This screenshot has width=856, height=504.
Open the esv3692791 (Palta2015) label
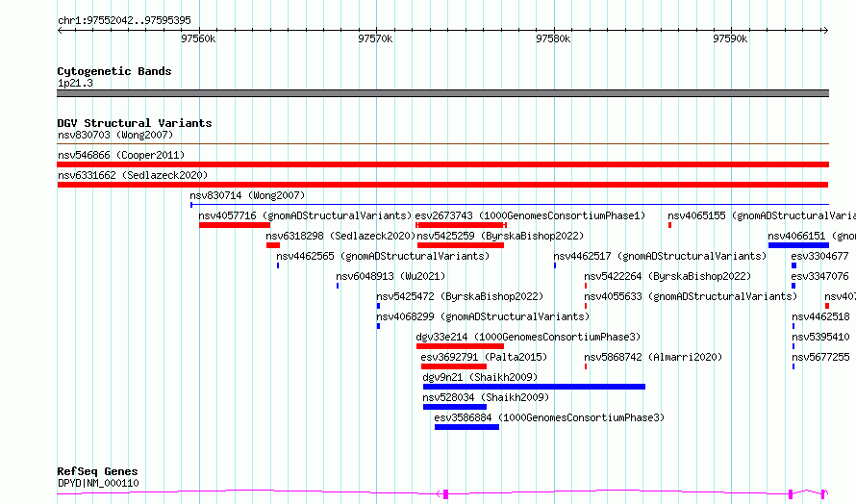(x=484, y=357)
